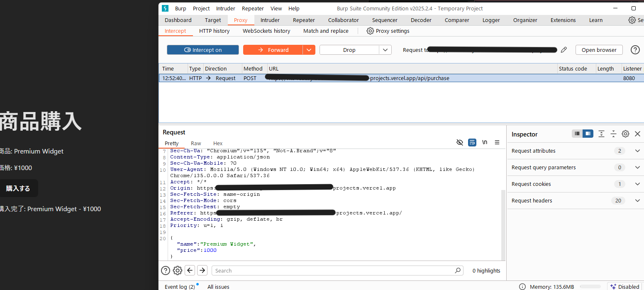
Task: Open search settings gear beside the search bar
Action: click(178, 271)
